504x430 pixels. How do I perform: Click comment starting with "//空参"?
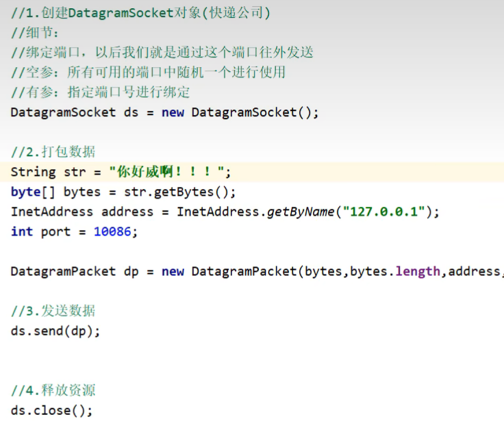pyautogui.click(x=148, y=73)
